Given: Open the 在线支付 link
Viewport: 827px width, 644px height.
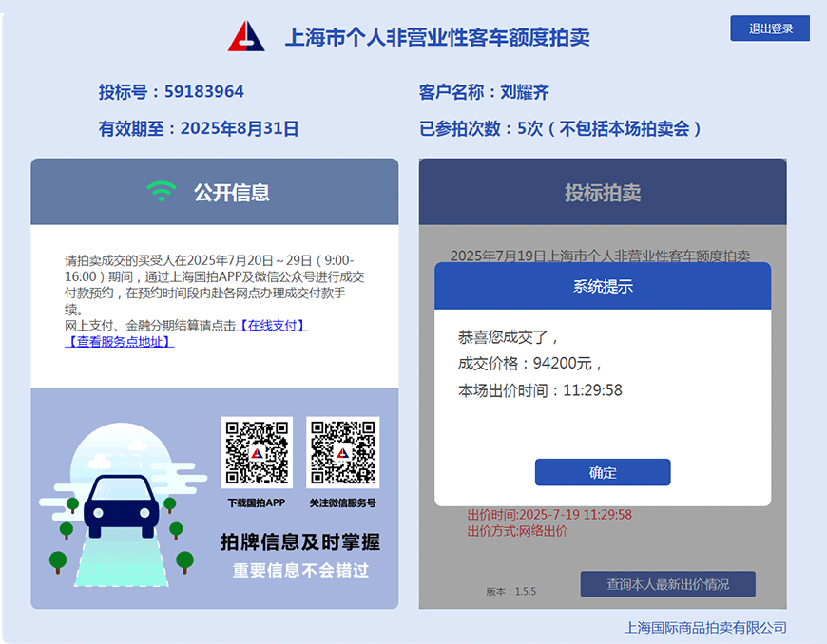Looking at the screenshot, I should (272, 325).
